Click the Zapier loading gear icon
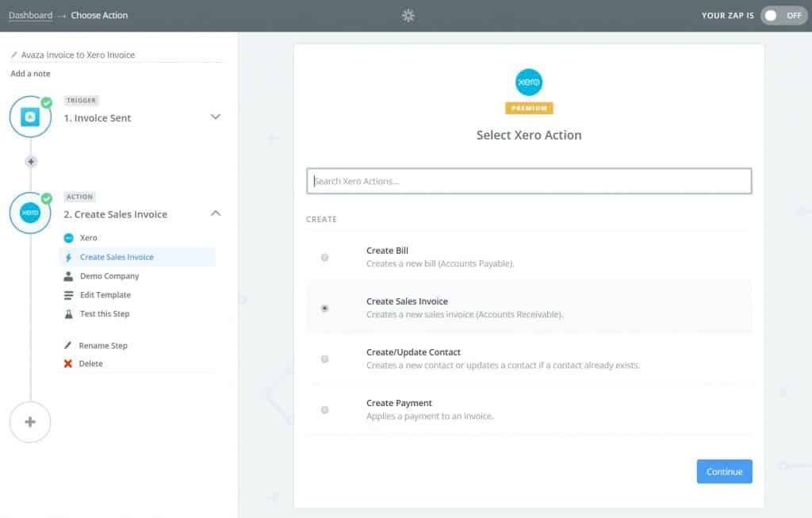The height and width of the screenshot is (518, 812). pos(408,16)
